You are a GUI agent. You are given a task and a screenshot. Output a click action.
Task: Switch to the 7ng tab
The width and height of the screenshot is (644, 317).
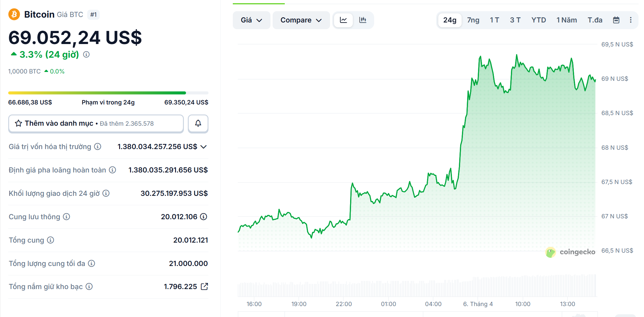pos(473,20)
